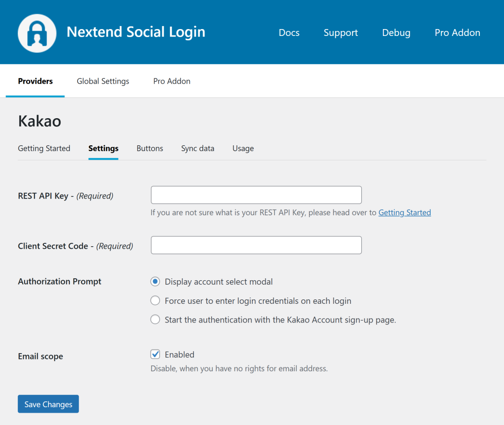Select the Kakao Account sign-up page option
This screenshot has width=504, height=425.
pyautogui.click(x=156, y=320)
